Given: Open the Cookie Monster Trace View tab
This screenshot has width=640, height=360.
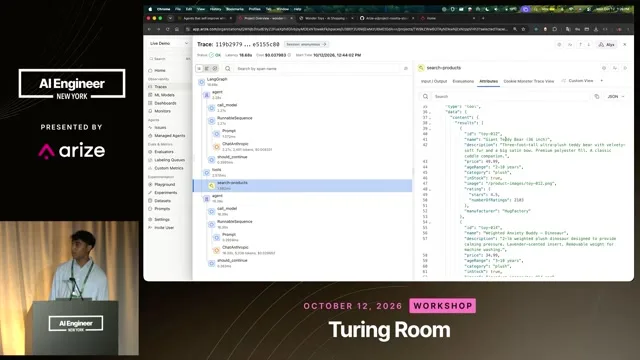Looking at the screenshot, I should pos(529,81).
